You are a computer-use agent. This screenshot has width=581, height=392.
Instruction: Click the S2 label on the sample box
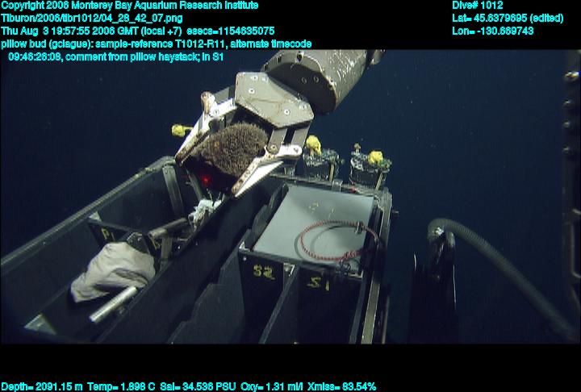(263, 272)
